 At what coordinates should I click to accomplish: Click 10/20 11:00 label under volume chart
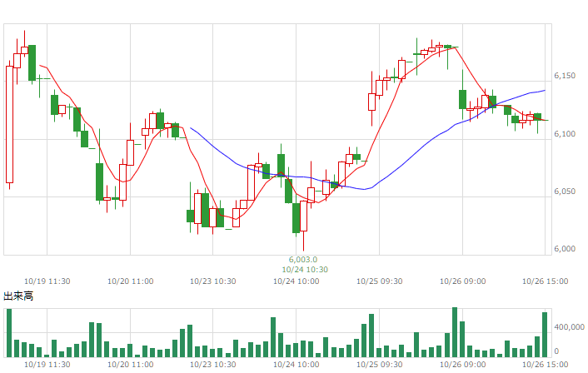coord(131,365)
